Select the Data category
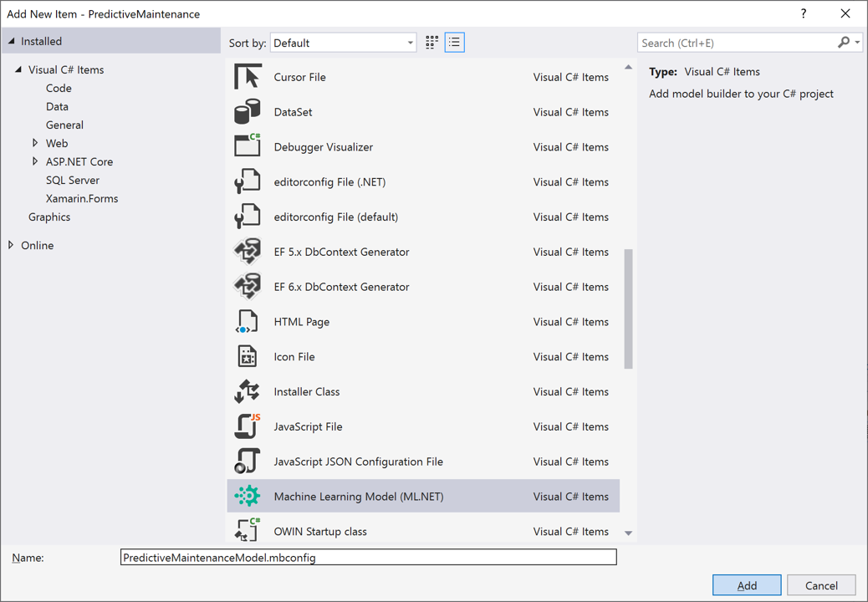 tap(57, 106)
